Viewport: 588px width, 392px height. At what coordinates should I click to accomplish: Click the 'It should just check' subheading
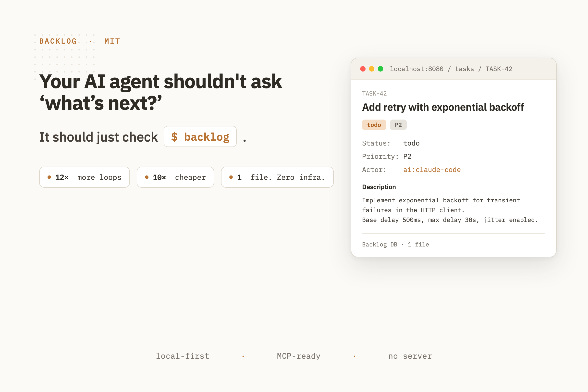[x=98, y=137]
